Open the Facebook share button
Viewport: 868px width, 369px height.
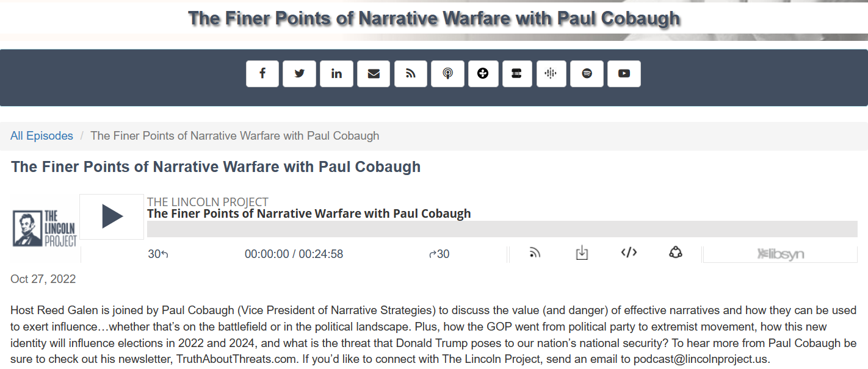pyautogui.click(x=262, y=74)
